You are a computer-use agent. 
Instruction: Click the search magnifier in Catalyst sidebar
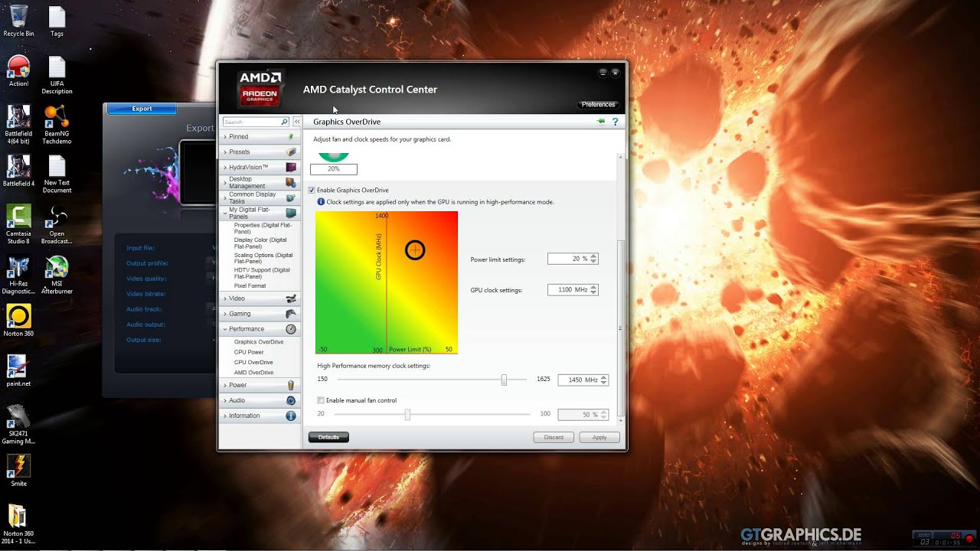pos(285,122)
